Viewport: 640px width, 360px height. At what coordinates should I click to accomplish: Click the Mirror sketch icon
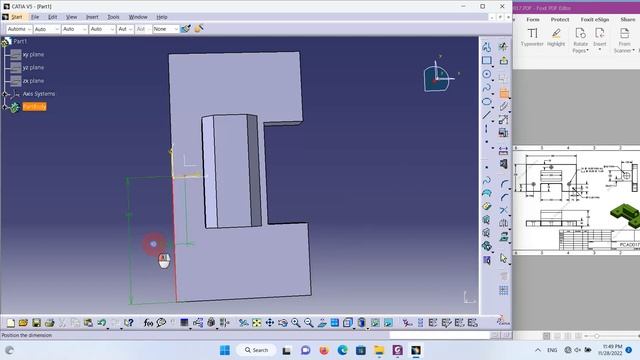pyautogui.click(x=504, y=223)
